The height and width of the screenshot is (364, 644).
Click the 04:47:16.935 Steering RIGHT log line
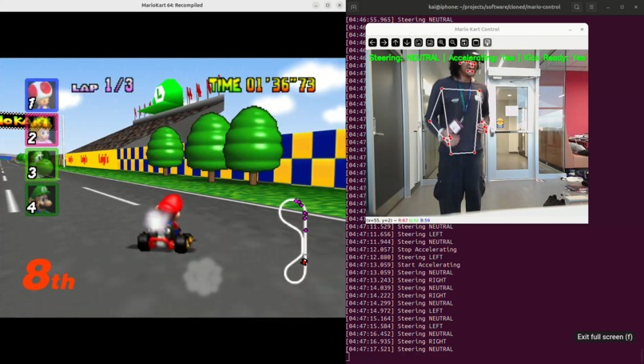tap(396, 342)
